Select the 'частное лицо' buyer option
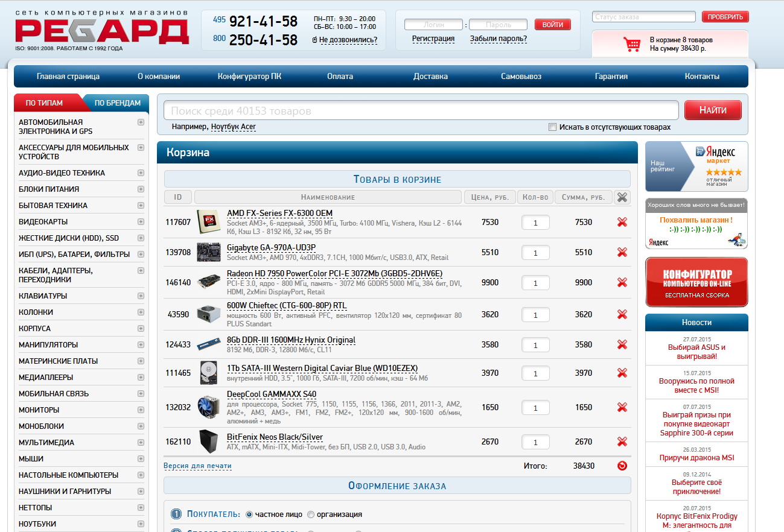784x532 pixels. tap(249, 515)
